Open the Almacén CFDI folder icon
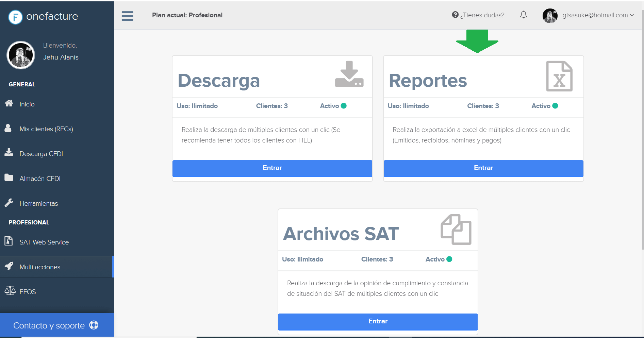This screenshot has height=338, width=644. pyautogui.click(x=9, y=178)
